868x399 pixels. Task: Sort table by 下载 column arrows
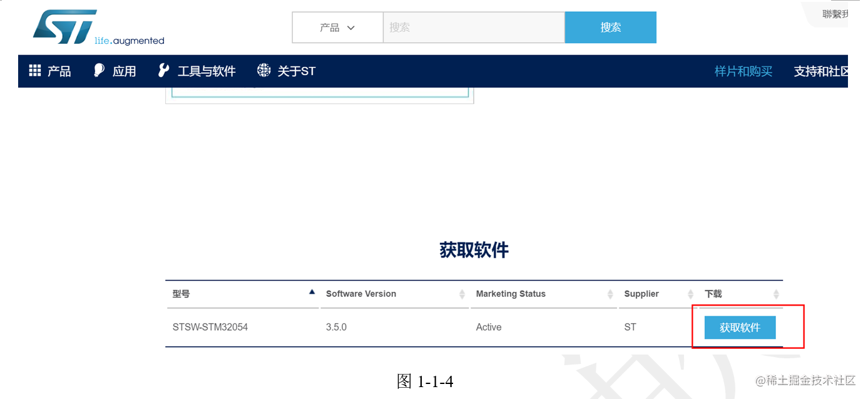coord(776,294)
